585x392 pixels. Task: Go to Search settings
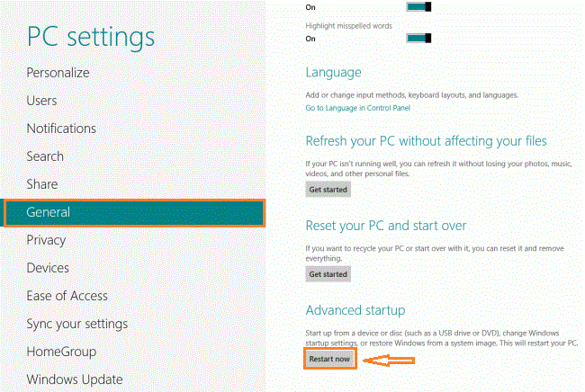pyautogui.click(x=45, y=156)
